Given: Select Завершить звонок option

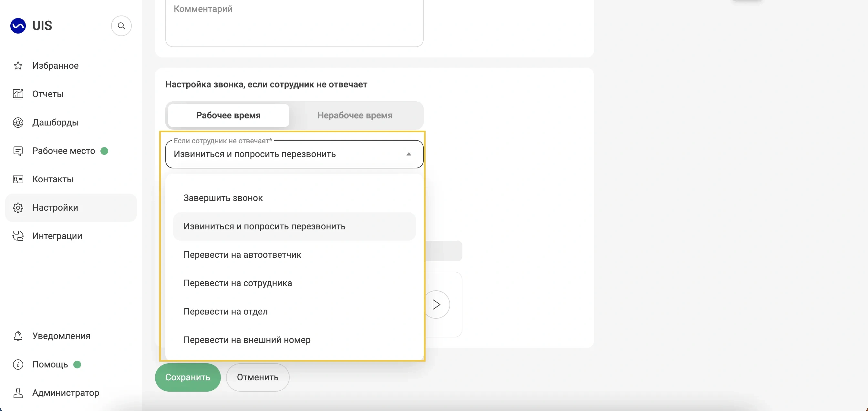Looking at the screenshot, I should click(x=223, y=198).
